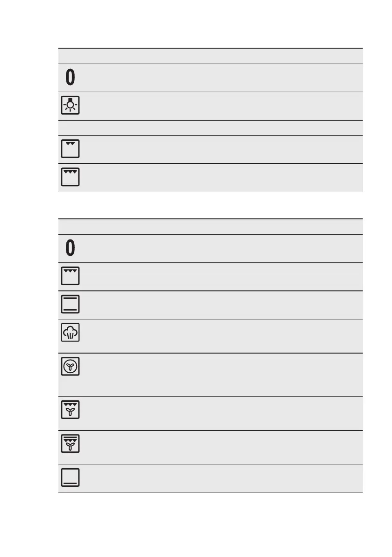Click the off-position "0" symbol in the first table
Screen dimensions: 392x557
pyautogui.click(x=70, y=78)
